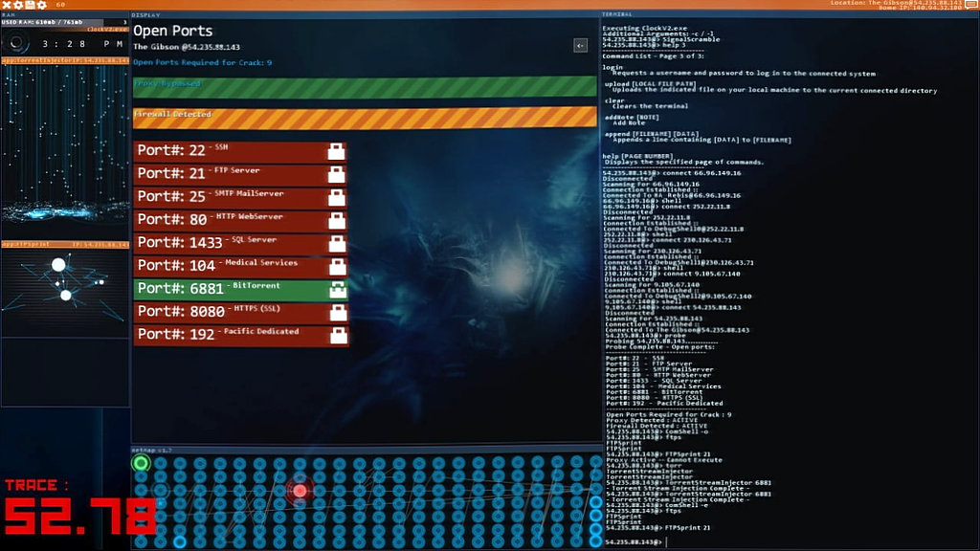This screenshot has height=551, width=980.
Task: Click the 'Port#: 6881' label in green row
Action: pyautogui.click(x=181, y=289)
